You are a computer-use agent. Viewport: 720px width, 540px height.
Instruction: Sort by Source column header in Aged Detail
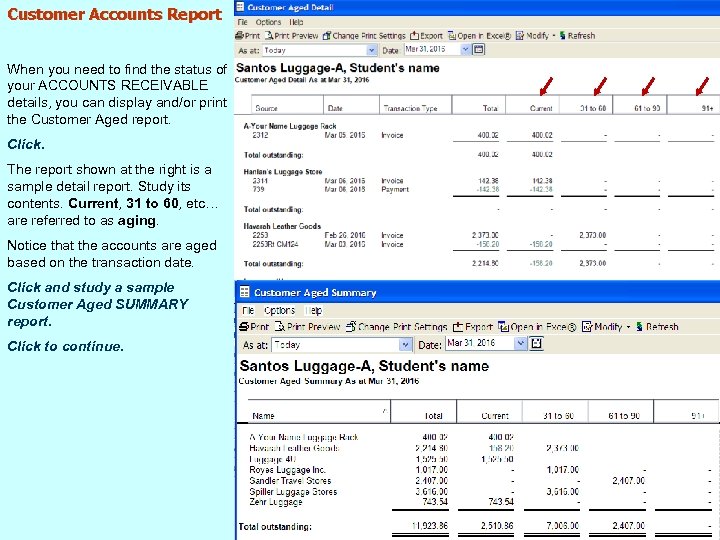point(287,105)
